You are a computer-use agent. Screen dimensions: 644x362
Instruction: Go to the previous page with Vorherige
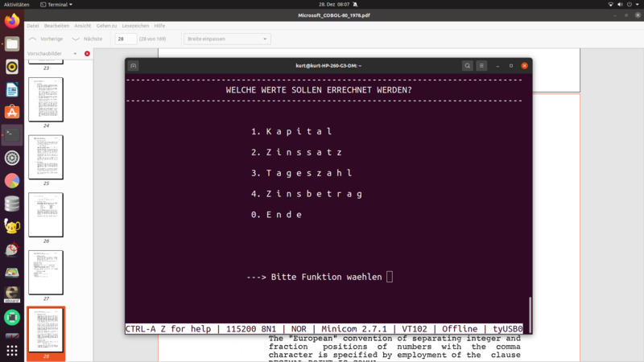click(46, 39)
